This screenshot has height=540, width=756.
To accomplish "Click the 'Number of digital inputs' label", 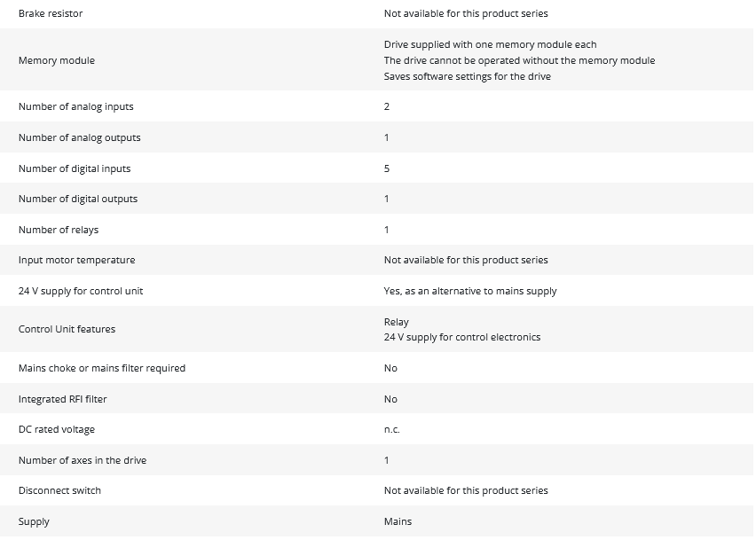I will [75, 168].
